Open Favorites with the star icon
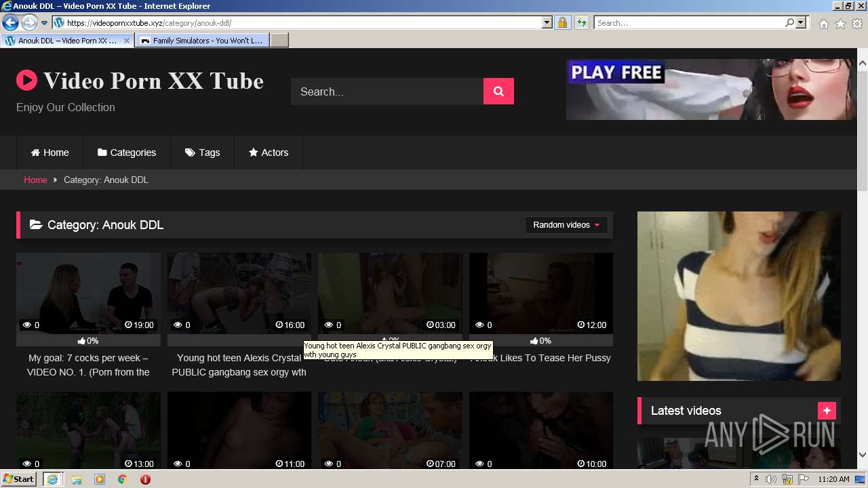 840,24
